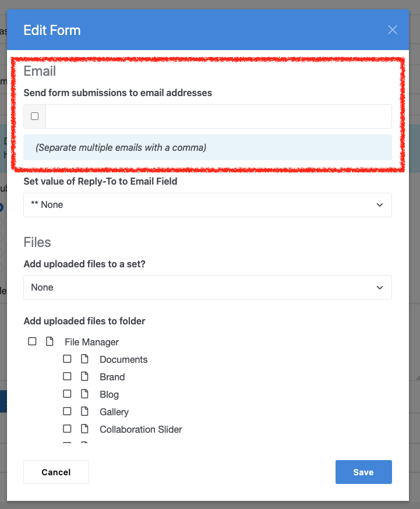
Task: Click the email addresses input field
Action: tap(218, 116)
